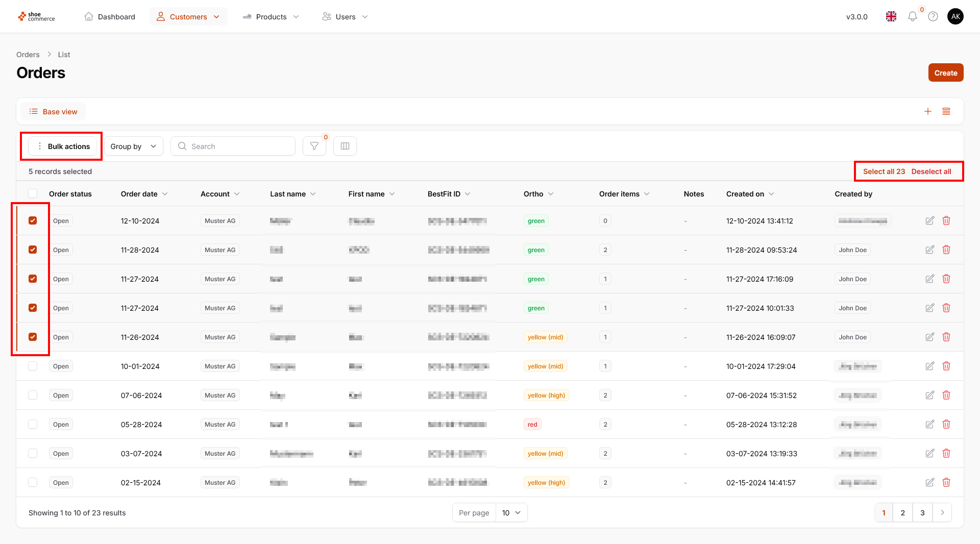
Task: Click the Deselect all link
Action: click(931, 171)
